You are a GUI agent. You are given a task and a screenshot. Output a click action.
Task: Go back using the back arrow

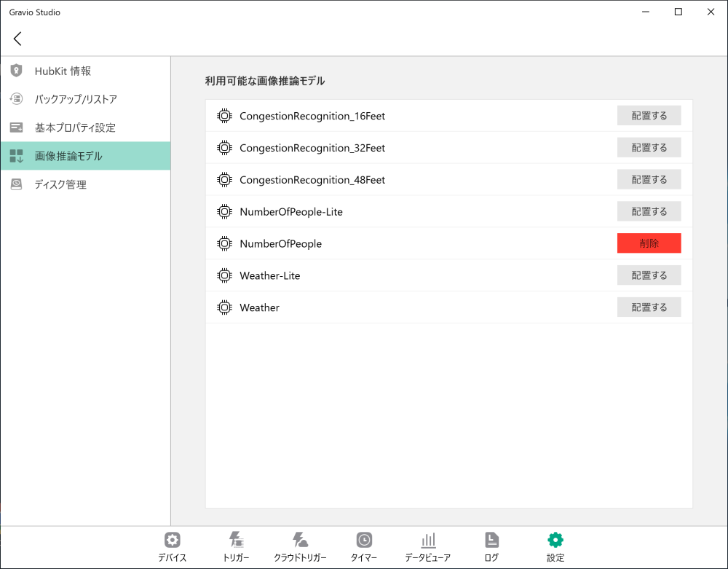[17, 39]
